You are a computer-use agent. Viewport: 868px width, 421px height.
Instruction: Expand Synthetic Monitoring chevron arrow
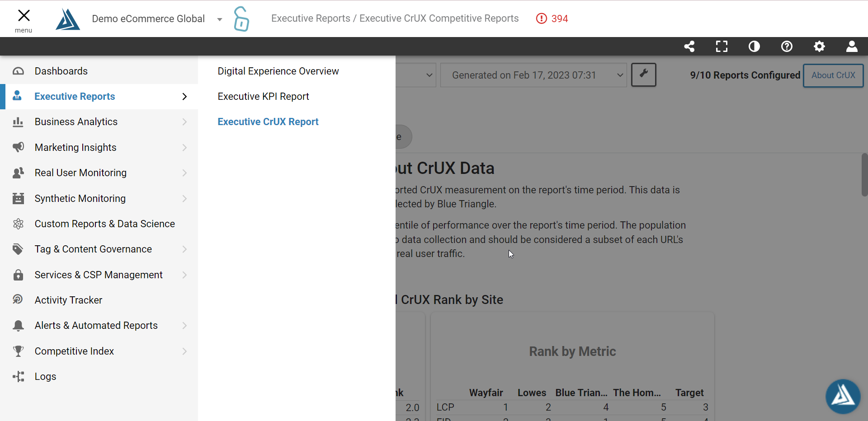click(184, 198)
